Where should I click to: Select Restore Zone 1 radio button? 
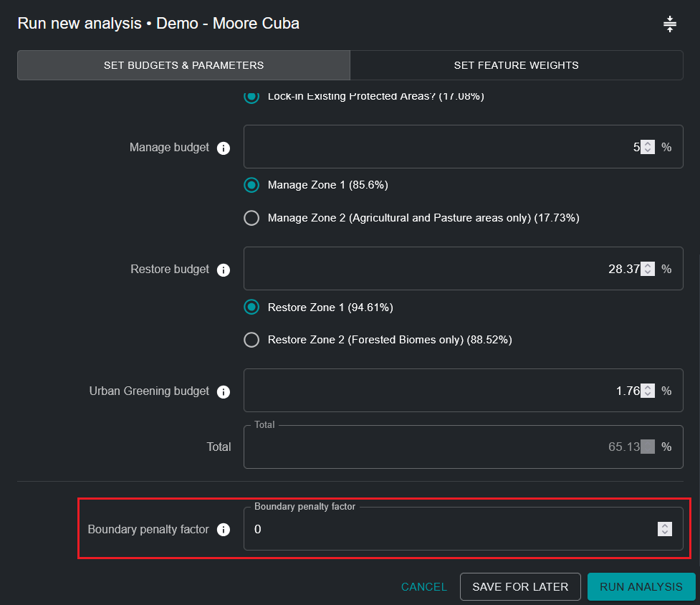(x=251, y=308)
